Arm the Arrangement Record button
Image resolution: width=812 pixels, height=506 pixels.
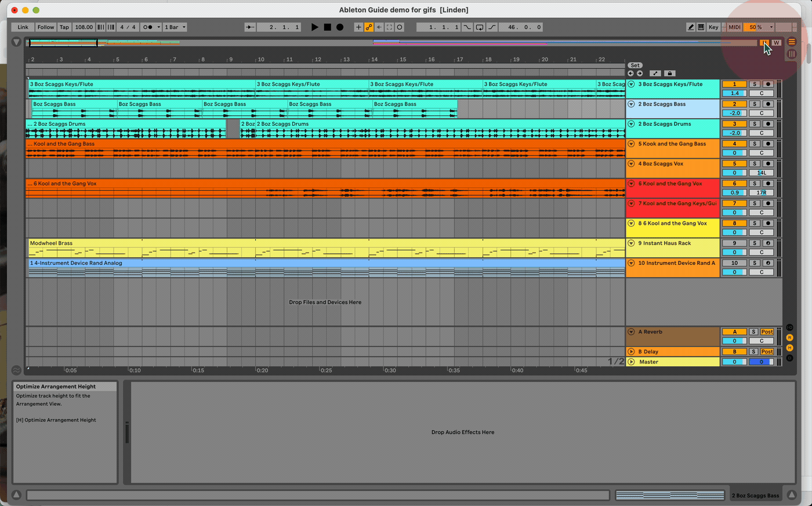pyautogui.click(x=340, y=27)
